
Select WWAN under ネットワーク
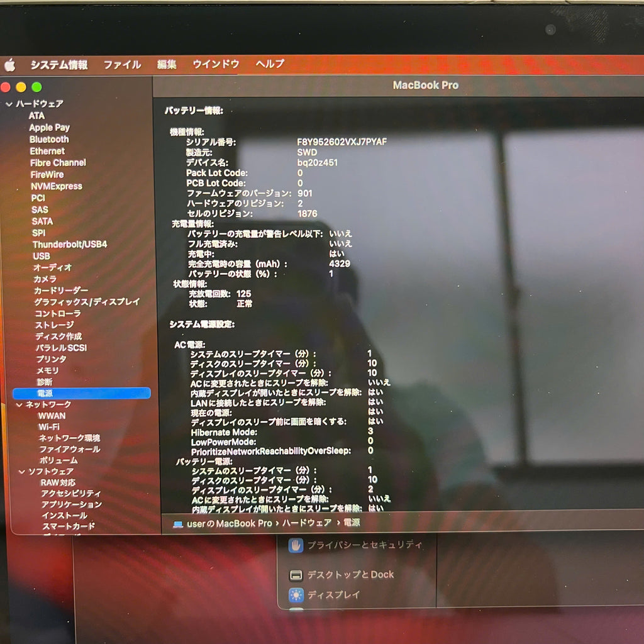52,416
